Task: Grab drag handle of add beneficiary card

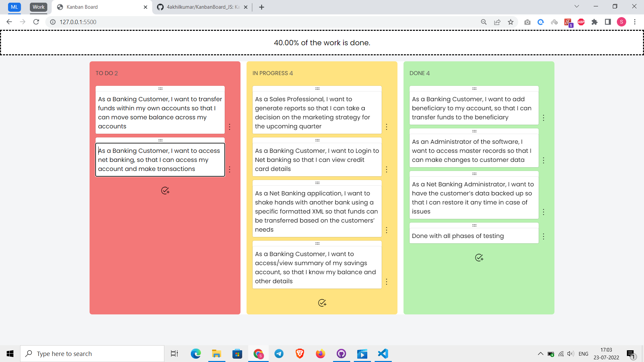Action: pyautogui.click(x=474, y=89)
